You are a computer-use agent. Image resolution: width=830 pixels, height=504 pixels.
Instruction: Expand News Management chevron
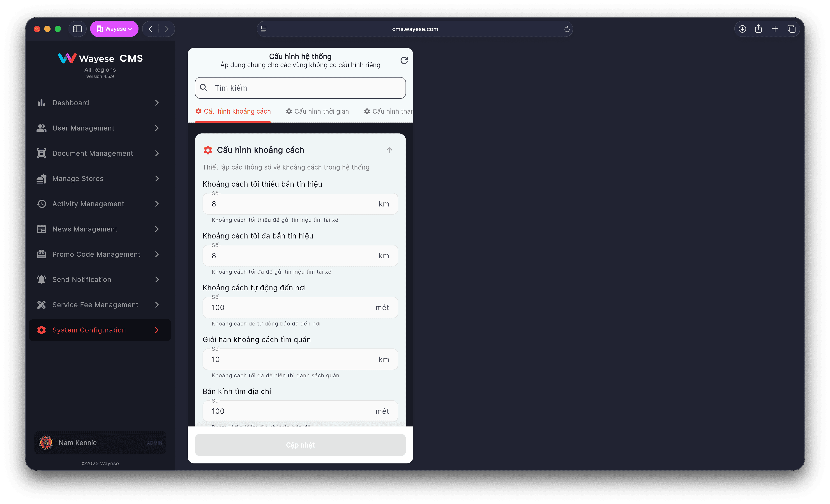[x=157, y=229]
